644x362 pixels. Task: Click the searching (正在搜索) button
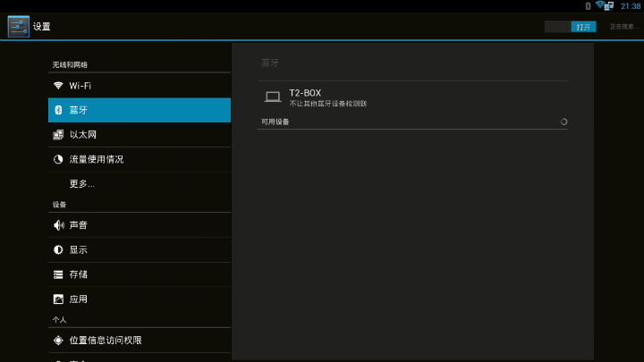coord(623,27)
